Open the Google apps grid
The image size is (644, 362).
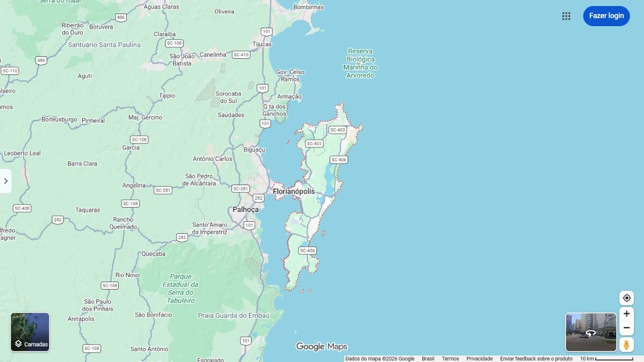(566, 16)
